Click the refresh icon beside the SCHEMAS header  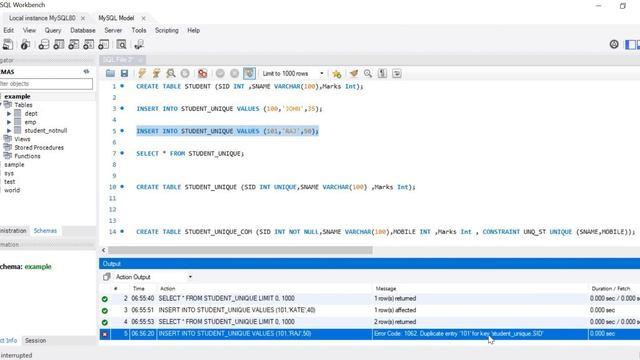[x=86, y=71]
